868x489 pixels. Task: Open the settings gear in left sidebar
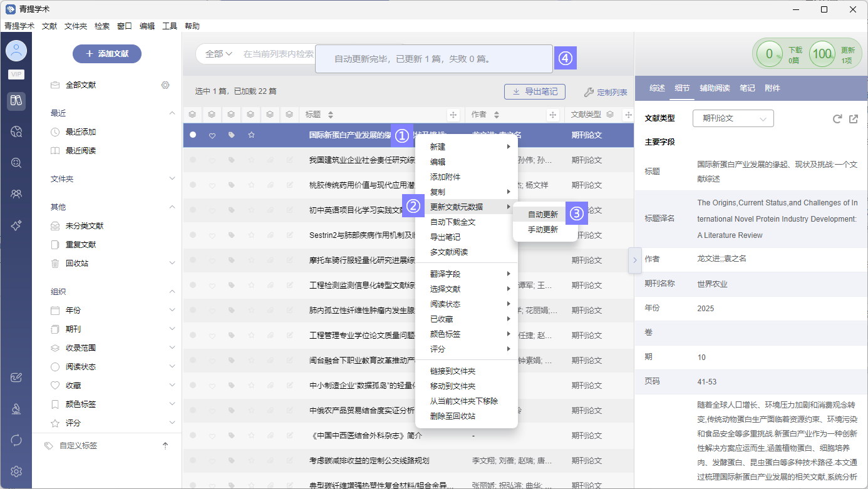pos(16,471)
